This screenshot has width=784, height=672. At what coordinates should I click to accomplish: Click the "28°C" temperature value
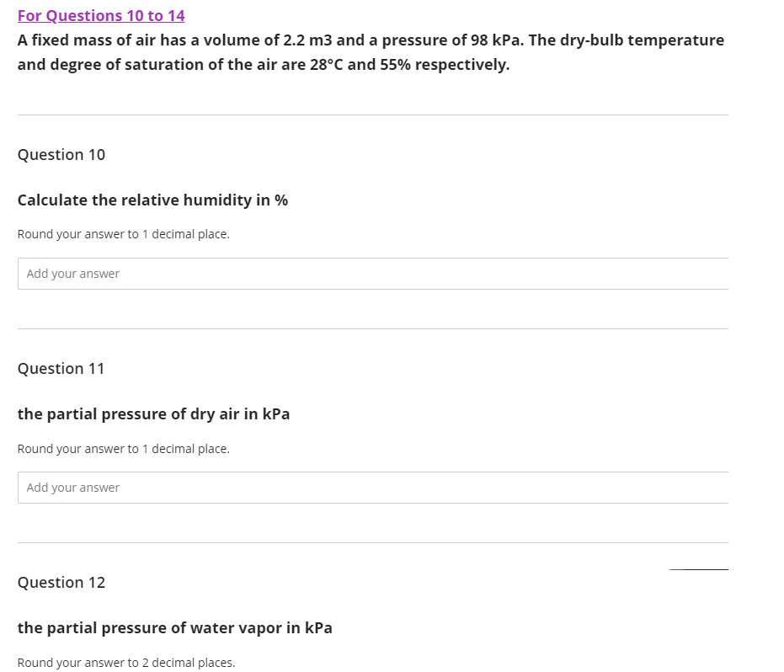pos(326,65)
